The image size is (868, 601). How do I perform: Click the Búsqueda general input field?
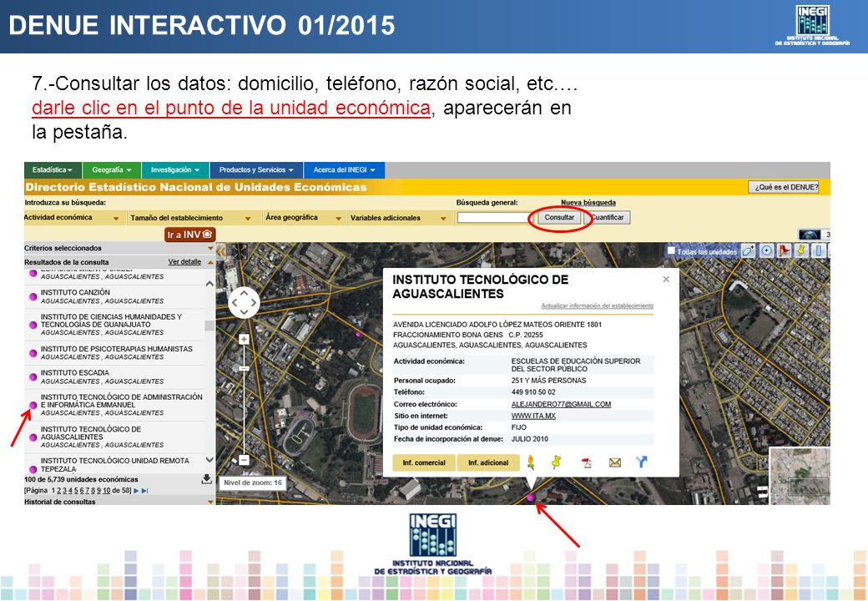tap(496, 218)
